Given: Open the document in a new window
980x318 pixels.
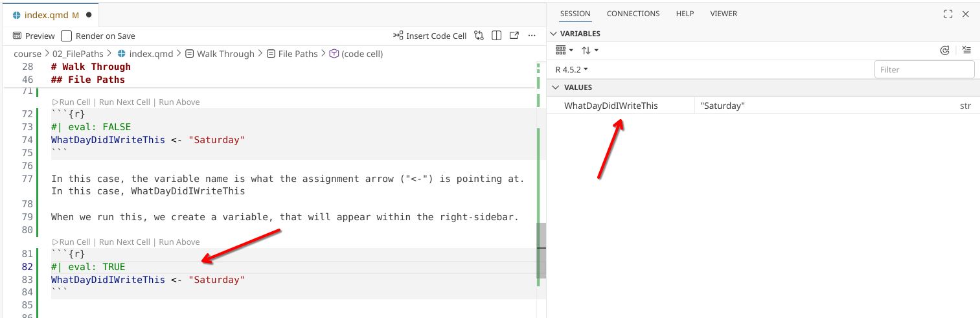Looking at the screenshot, I should (514, 36).
